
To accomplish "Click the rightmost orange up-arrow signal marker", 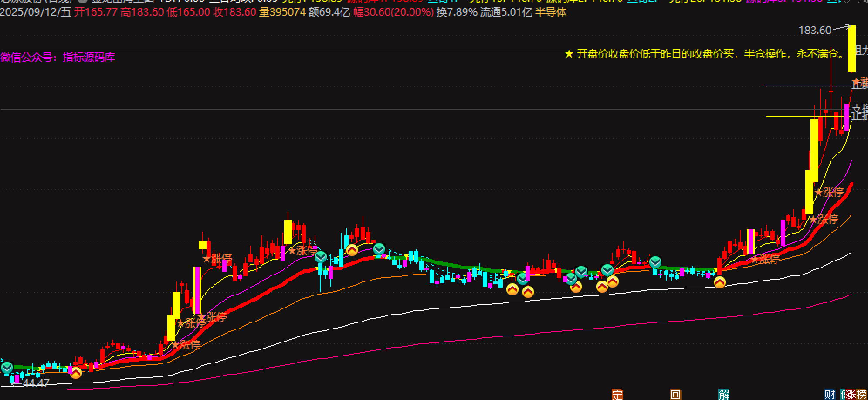I will pyautogui.click(x=720, y=282).
